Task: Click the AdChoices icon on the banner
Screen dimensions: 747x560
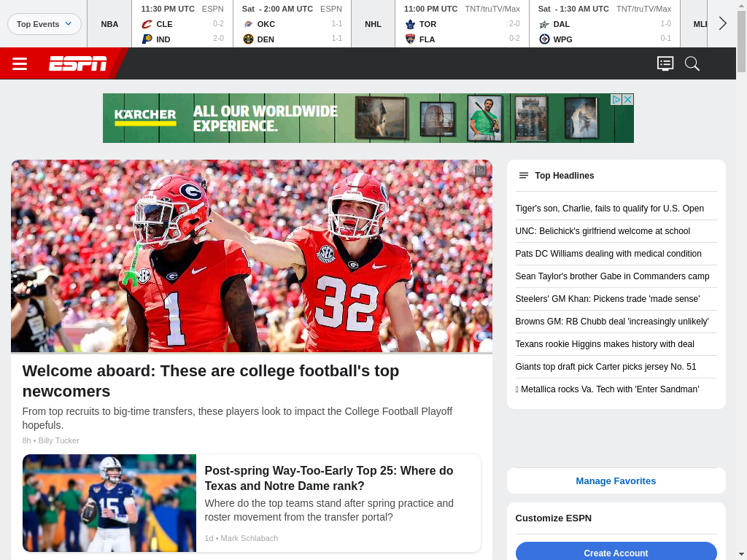Action: [616, 99]
